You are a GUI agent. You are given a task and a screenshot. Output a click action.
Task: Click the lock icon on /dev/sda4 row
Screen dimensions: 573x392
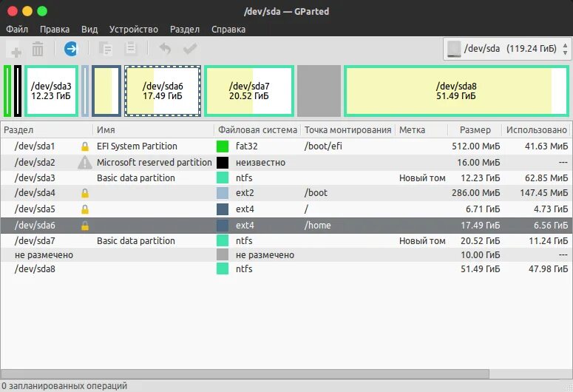pyautogui.click(x=85, y=193)
